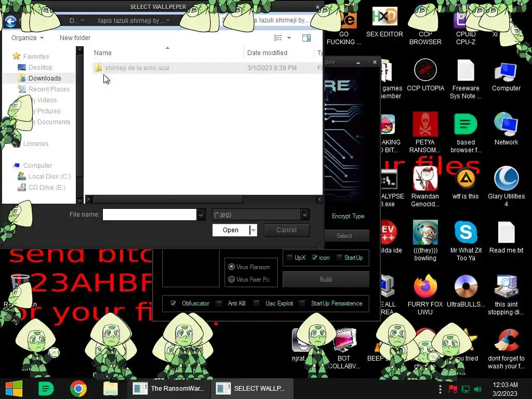
Task: Toggle the Anti Kill checkbox
Action: coord(219,303)
